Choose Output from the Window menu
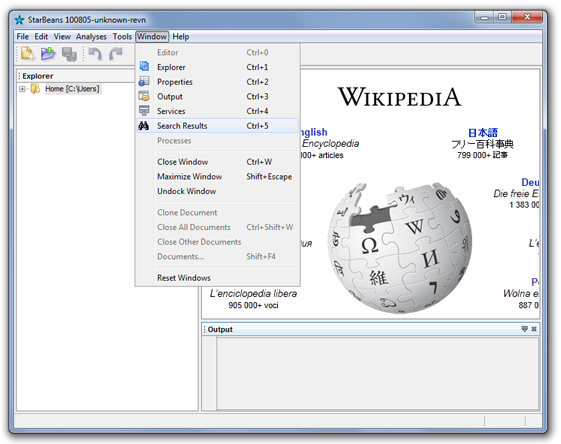The image size is (561, 444). coord(218,96)
